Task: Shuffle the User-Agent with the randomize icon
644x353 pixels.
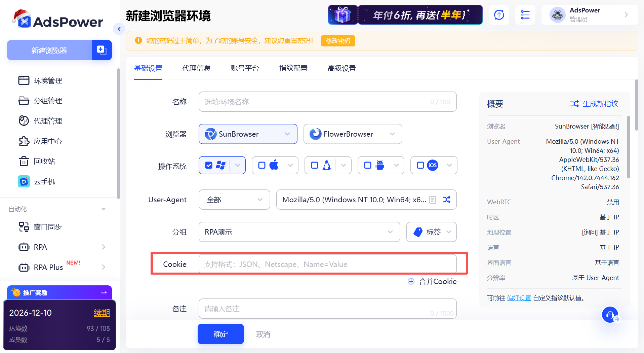Action: 447,200
